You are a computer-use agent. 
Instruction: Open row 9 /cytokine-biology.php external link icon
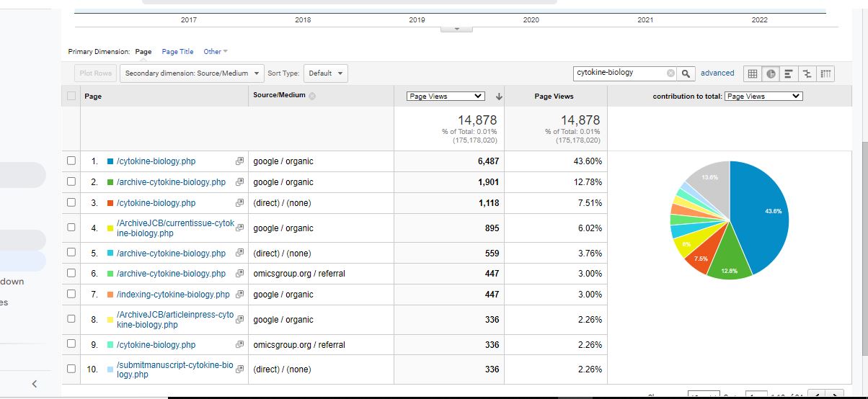click(239, 345)
